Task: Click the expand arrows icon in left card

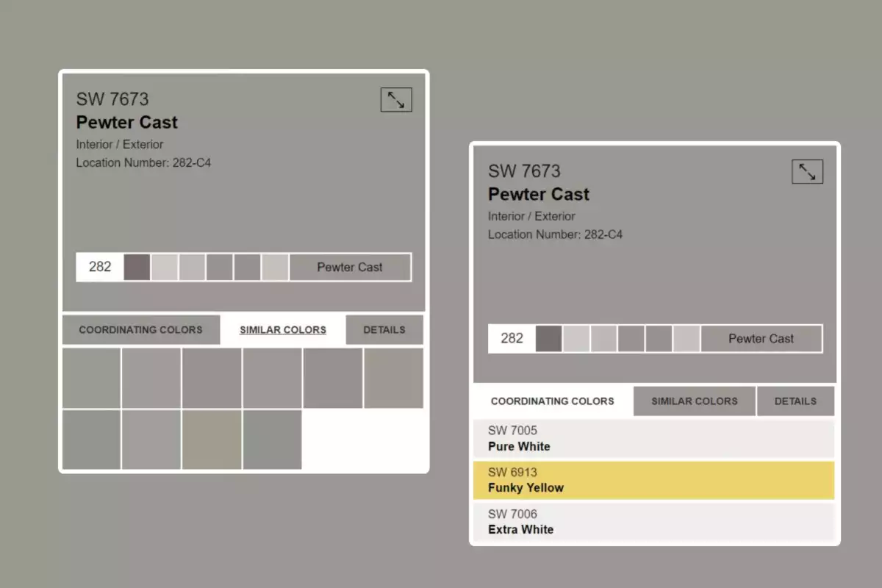Action: pos(396,100)
